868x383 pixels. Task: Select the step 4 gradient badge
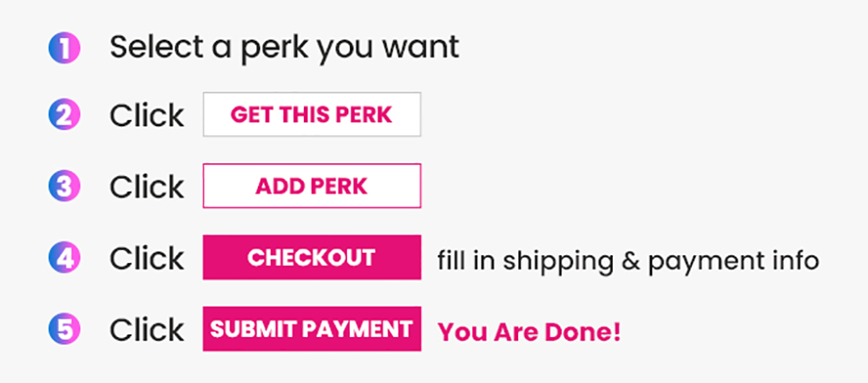click(64, 258)
